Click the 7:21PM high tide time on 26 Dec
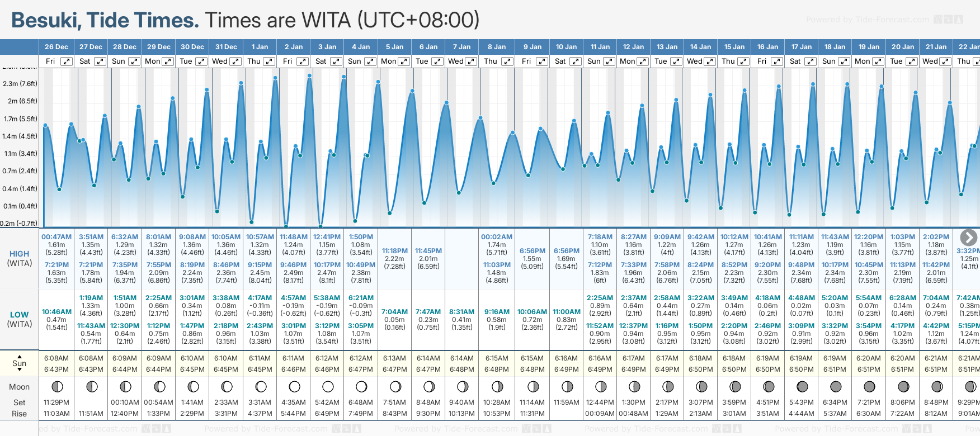 [x=56, y=265]
